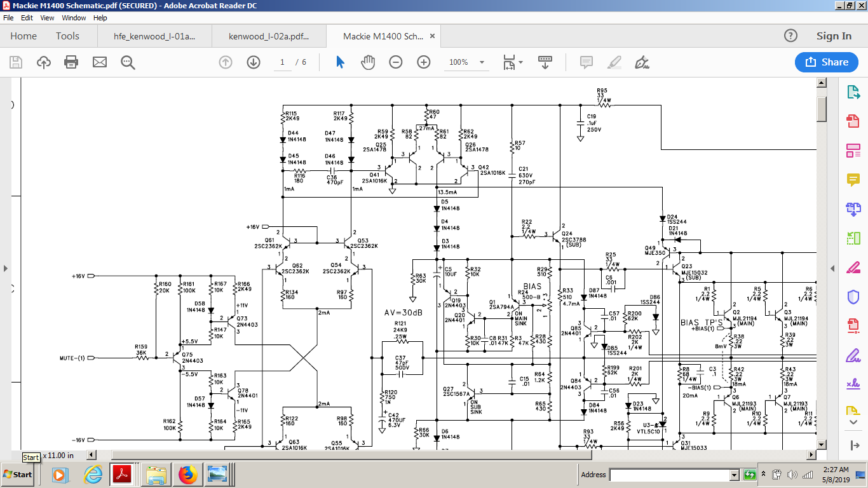
Task: Expand zoom level 100% dropdown
Action: tap(482, 62)
